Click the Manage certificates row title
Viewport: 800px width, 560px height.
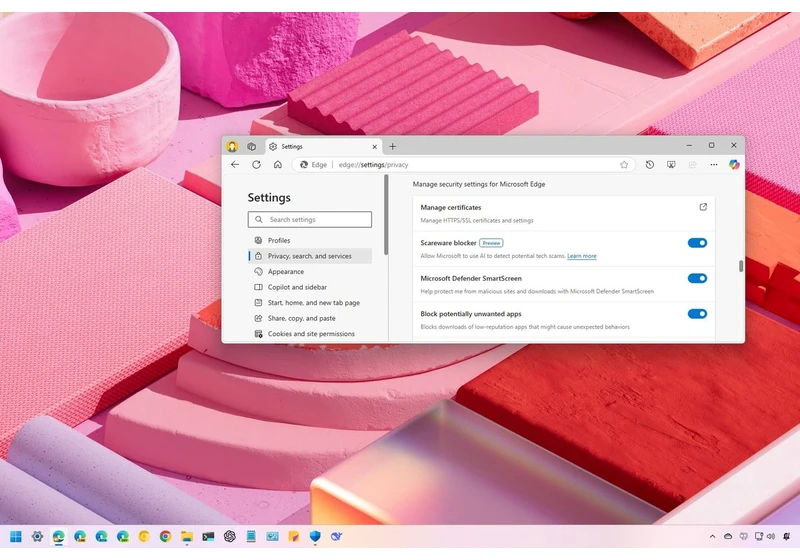coord(451,208)
